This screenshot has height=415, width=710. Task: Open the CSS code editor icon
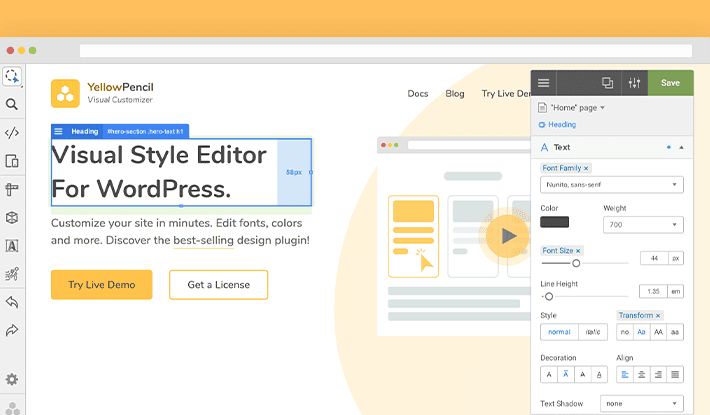(12, 133)
